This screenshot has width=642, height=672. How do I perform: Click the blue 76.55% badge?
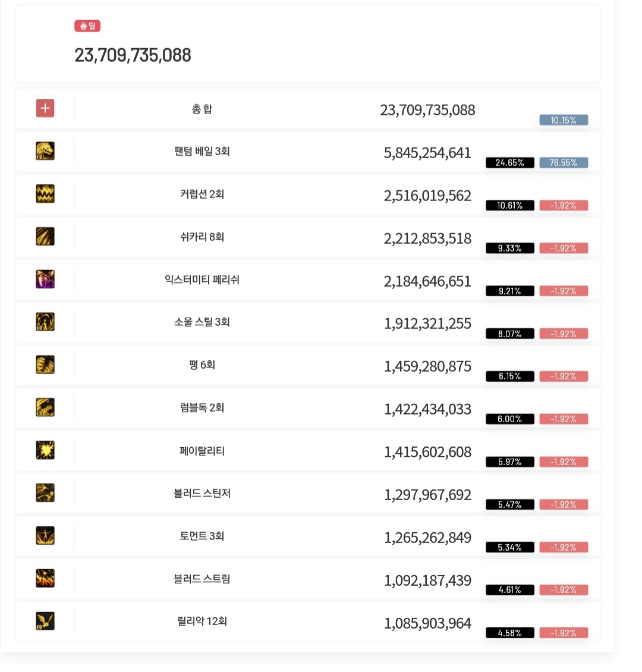[x=564, y=162]
